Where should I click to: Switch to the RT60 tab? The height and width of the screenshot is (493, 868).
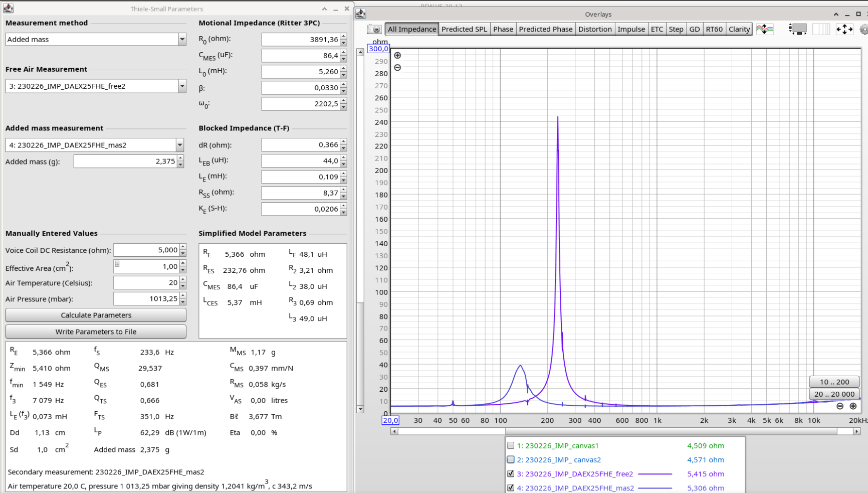[x=714, y=29]
